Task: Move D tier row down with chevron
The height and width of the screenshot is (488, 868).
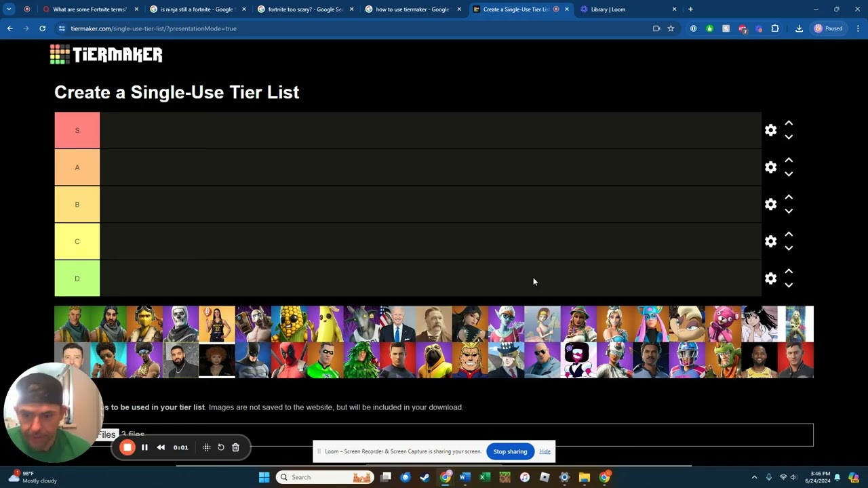Action: [789, 285]
